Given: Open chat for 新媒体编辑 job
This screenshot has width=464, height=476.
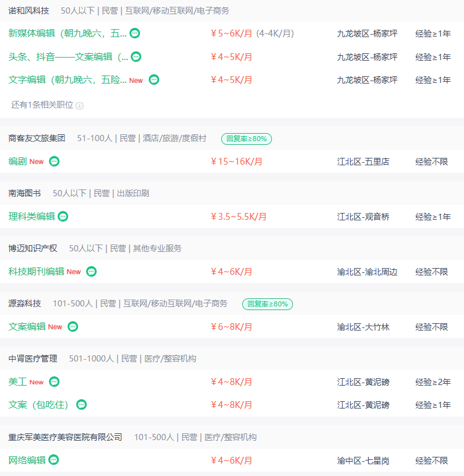Looking at the screenshot, I should 135,33.
